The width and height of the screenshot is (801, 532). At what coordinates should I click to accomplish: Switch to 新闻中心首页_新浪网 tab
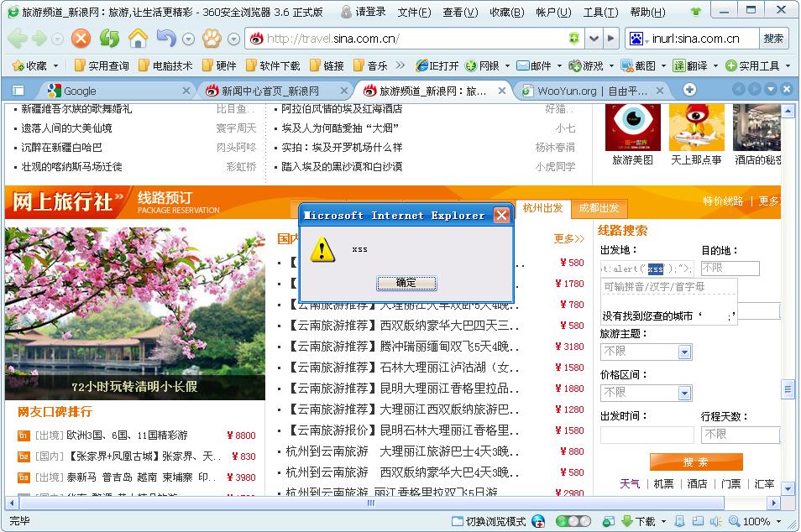click(x=274, y=91)
